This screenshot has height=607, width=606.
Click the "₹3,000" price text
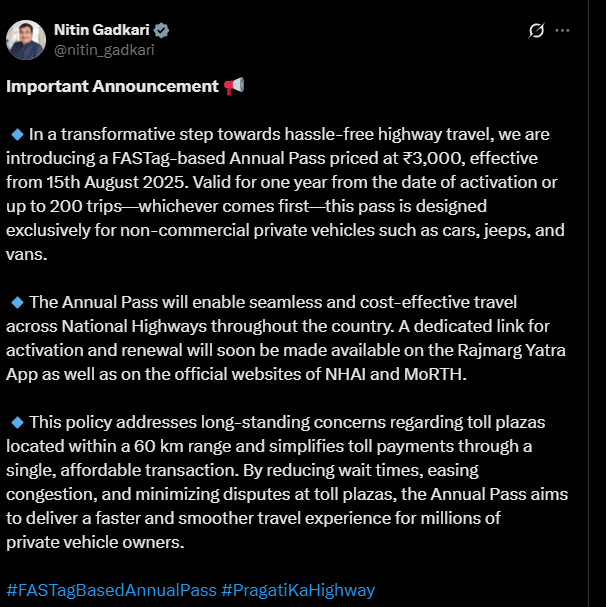coord(433,158)
